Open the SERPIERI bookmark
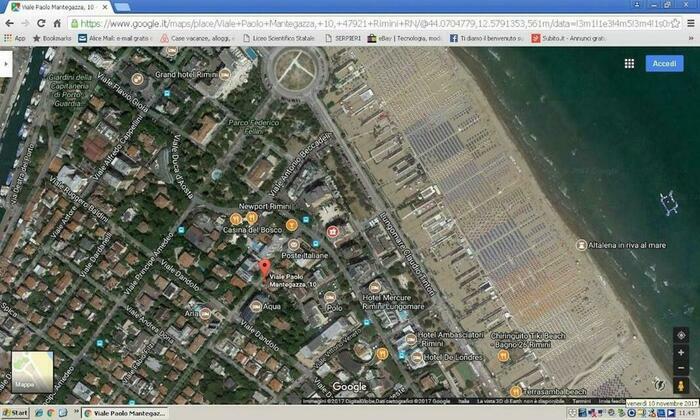The height and width of the screenshot is (420, 700). [343, 38]
